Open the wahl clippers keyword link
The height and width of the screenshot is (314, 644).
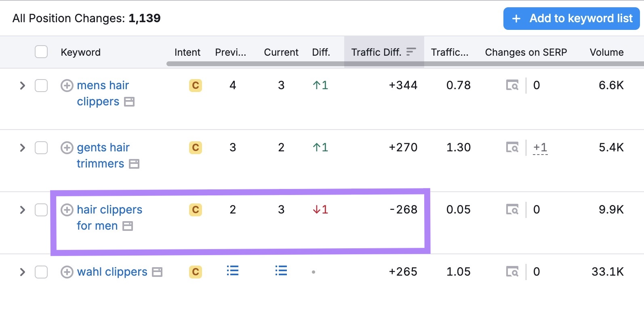tap(112, 272)
